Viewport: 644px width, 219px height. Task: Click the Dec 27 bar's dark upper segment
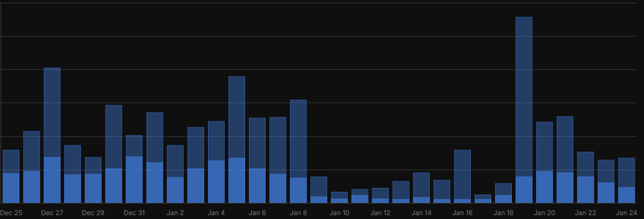pyautogui.click(x=52, y=113)
